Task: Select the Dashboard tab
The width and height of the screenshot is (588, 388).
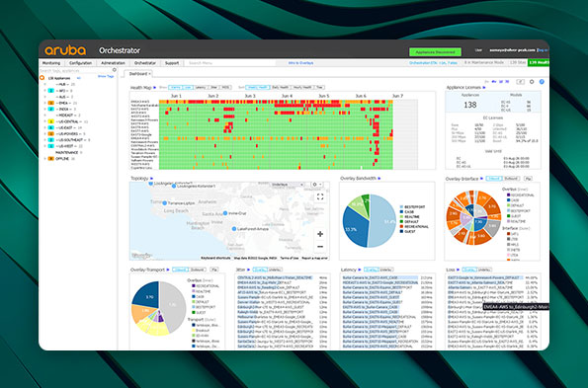Action: pos(139,74)
